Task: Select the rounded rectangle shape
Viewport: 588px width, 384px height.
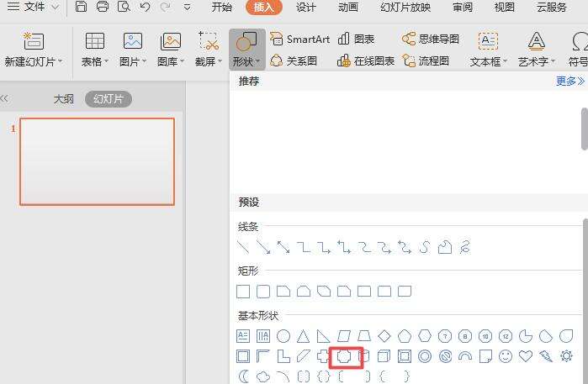Action: (x=263, y=292)
